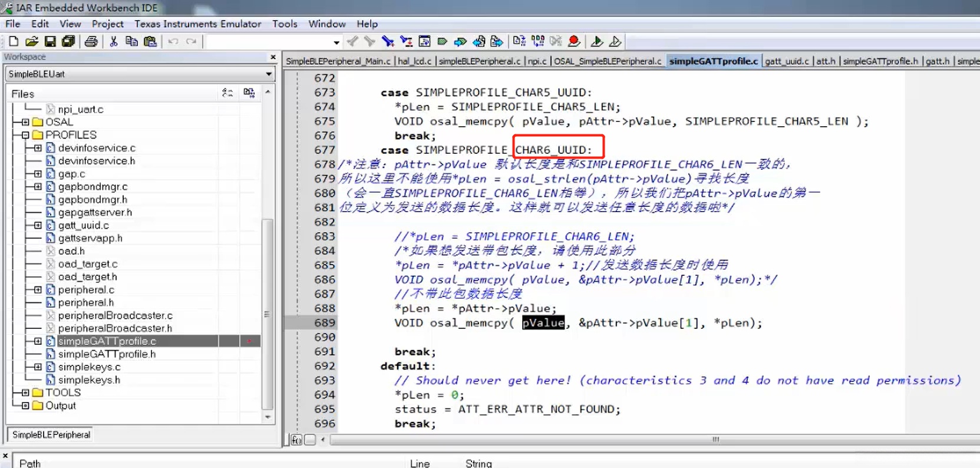This screenshot has width=980, height=468.
Task: Click the Toggle Breakpoint red dot icon
Action: coord(573,41)
